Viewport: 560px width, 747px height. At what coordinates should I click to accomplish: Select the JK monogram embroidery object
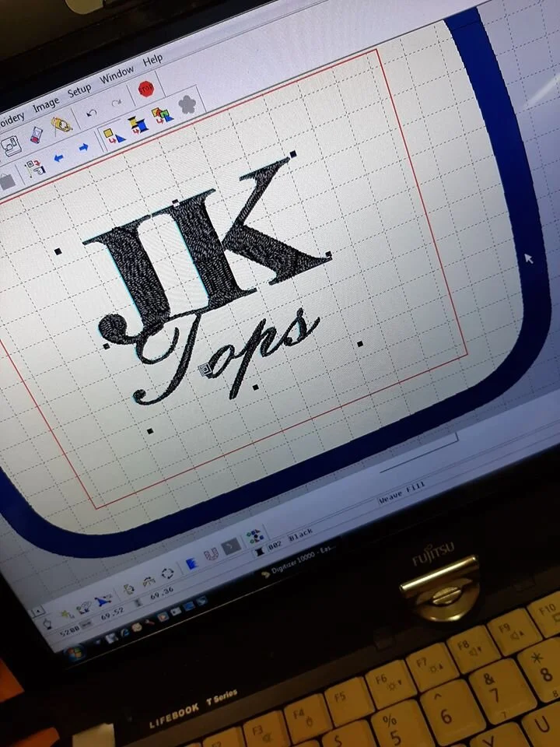pyautogui.click(x=208, y=245)
